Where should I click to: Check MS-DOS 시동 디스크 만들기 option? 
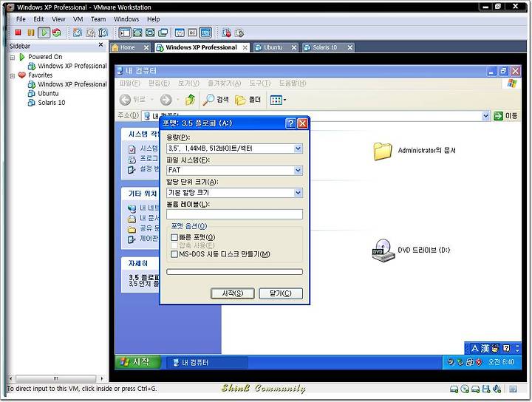174,254
